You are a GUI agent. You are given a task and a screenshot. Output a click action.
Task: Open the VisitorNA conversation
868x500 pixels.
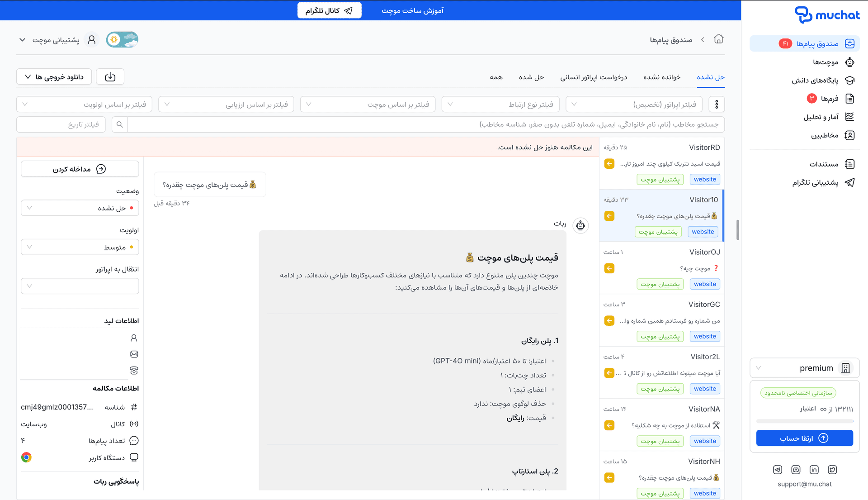[662, 425]
